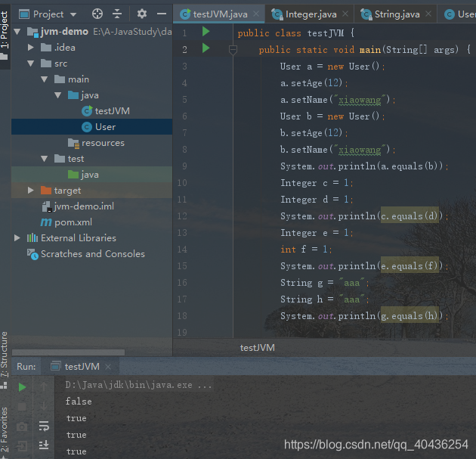476x459 pixels.
Task: Run class testJVM from line 1 gutter arrow
Action: tap(206, 31)
